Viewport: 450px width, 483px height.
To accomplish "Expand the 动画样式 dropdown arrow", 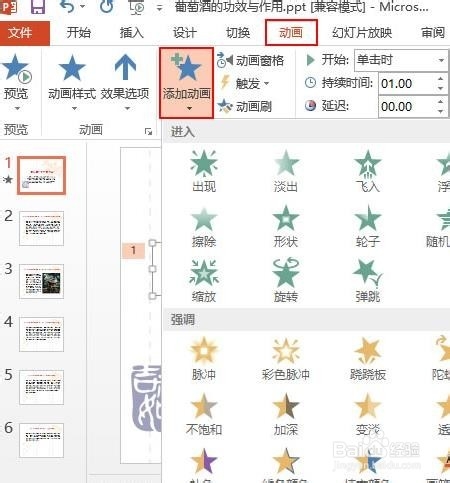I will 74,108.
